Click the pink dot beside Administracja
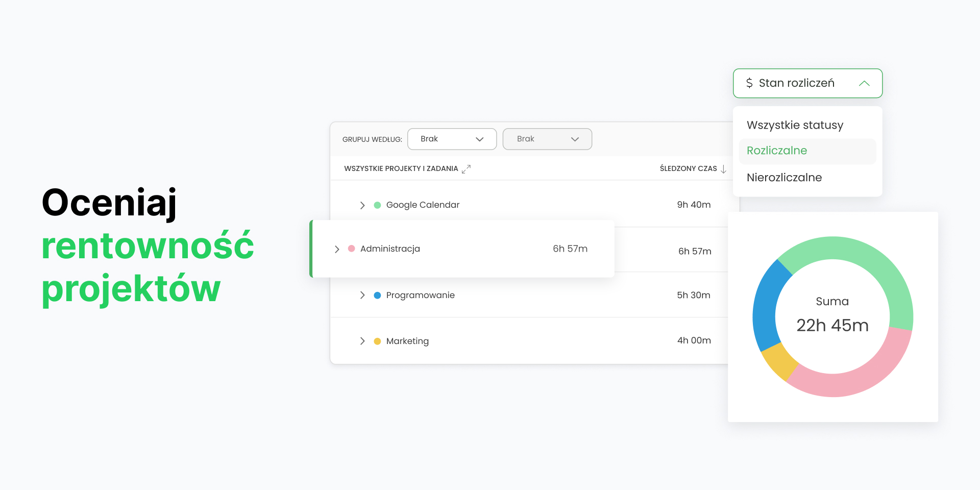This screenshot has height=490, width=980. (x=351, y=249)
